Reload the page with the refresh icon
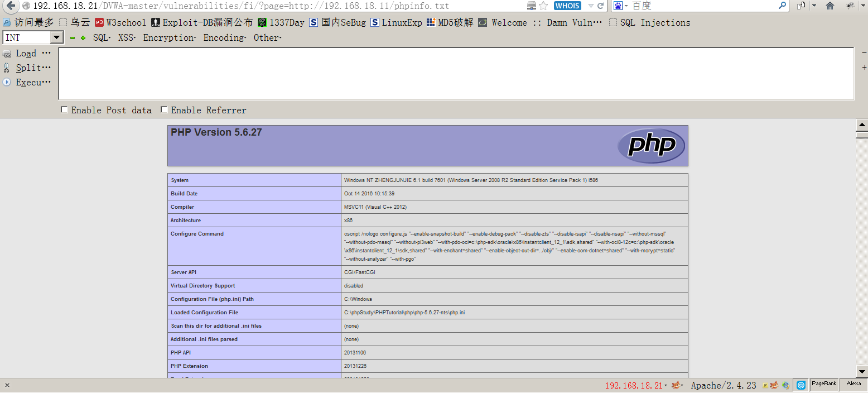The width and height of the screenshot is (868, 393). coord(600,6)
